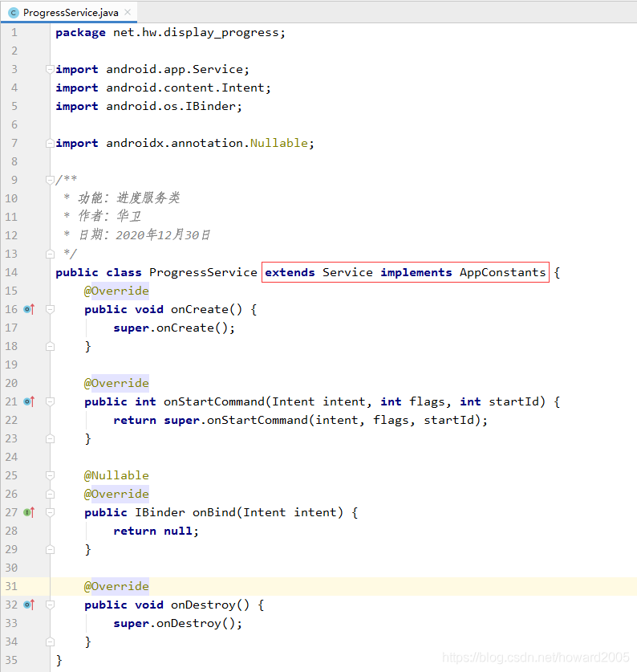637x672 pixels.
Task: Toggle the fold marker at line 26
Action: 50,494
